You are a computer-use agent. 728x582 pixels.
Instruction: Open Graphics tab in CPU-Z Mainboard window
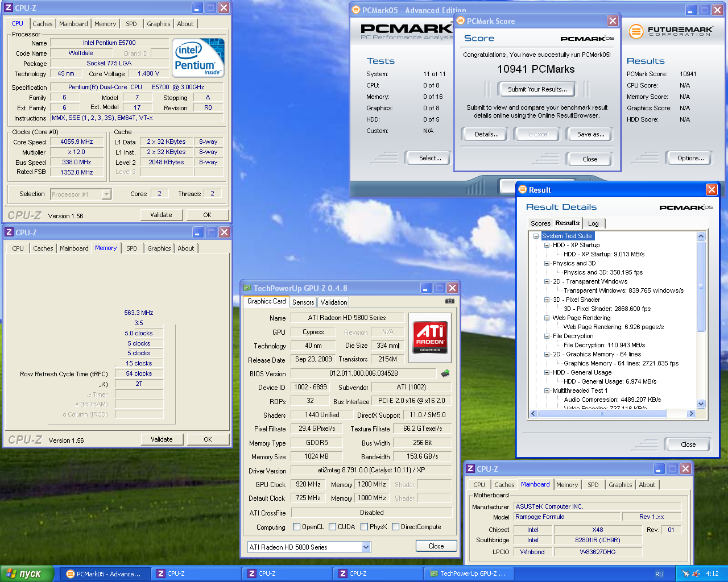(620, 485)
